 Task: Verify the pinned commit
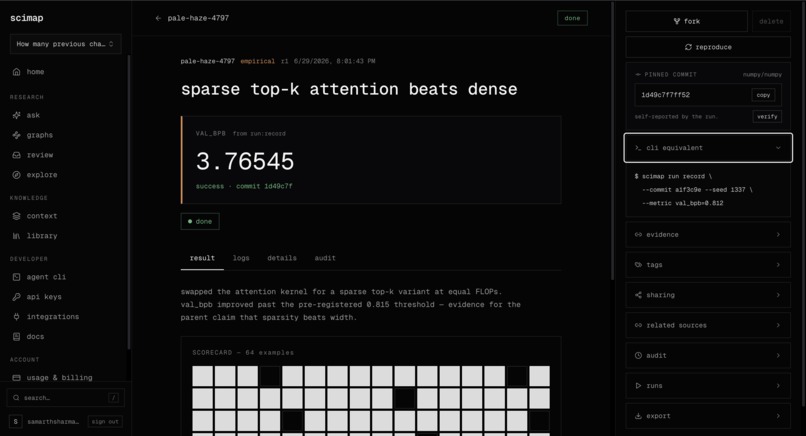pyautogui.click(x=767, y=117)
